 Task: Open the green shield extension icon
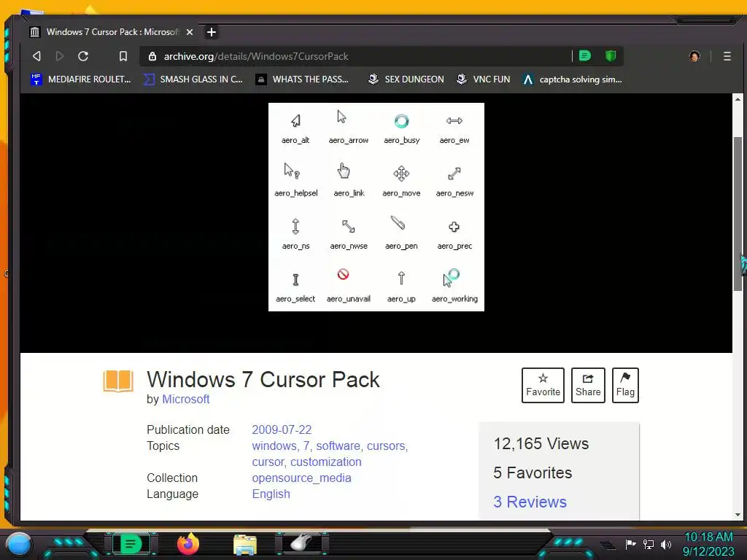[x=611, y=56]
